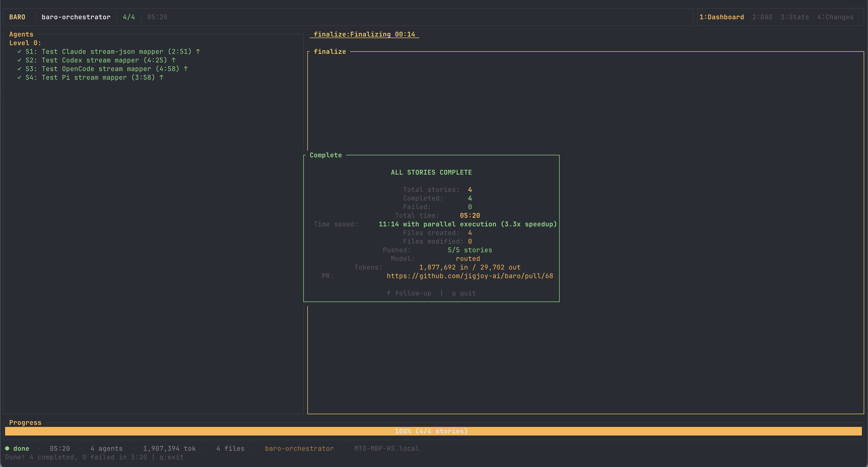Select S4 Test Pi stream mapper row
Viewport: 868px width, 467px height.
coord(90,77)
